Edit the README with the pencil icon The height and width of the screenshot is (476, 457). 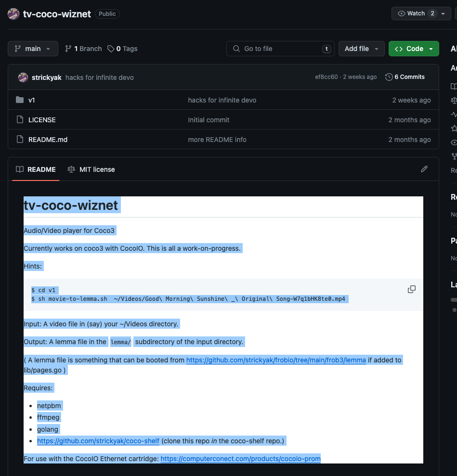tap(424, 169)
